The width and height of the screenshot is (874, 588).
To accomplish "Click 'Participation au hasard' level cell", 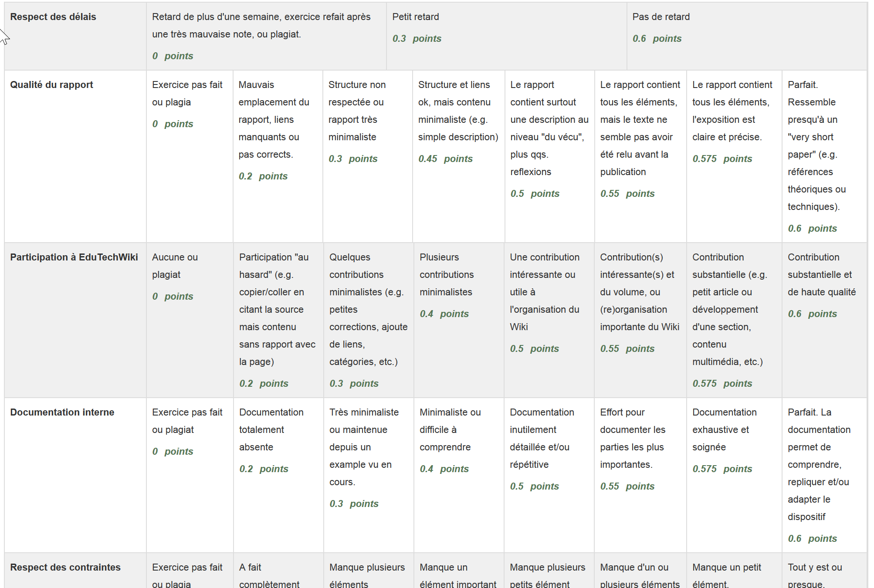I will click(x=278, y=320).
